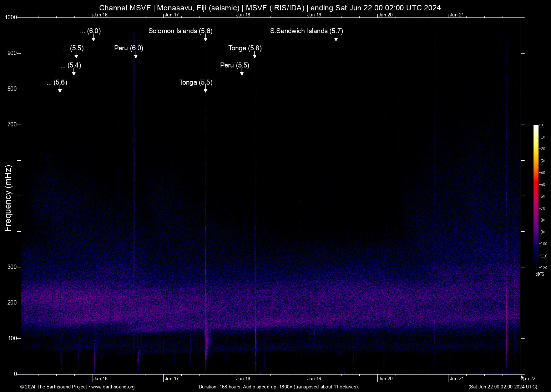The image size is (551, 392).
Task: Click the 300 frequency axis label
Action: click(12, 267)
